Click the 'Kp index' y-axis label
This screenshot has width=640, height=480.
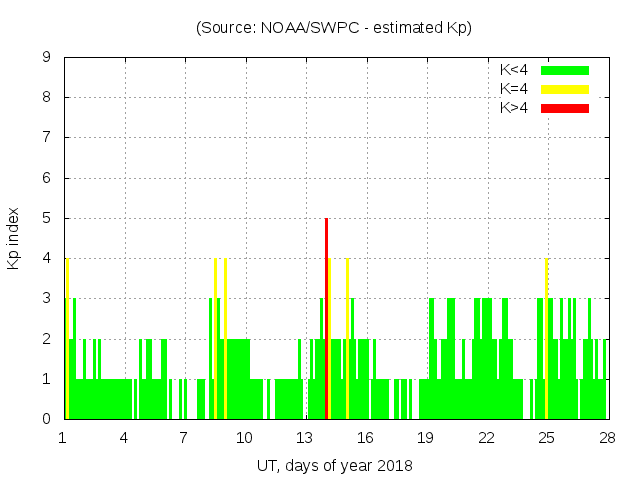[x=14, y=238]
